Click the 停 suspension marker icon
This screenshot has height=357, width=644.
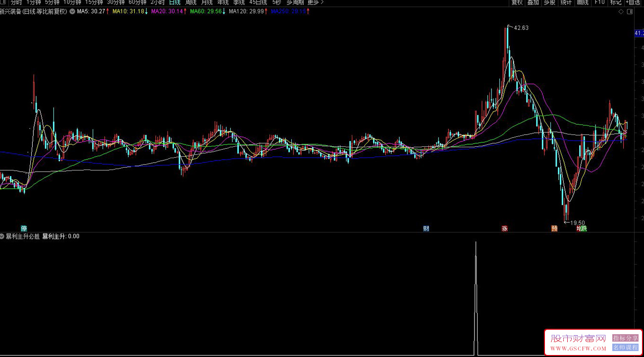23,229
